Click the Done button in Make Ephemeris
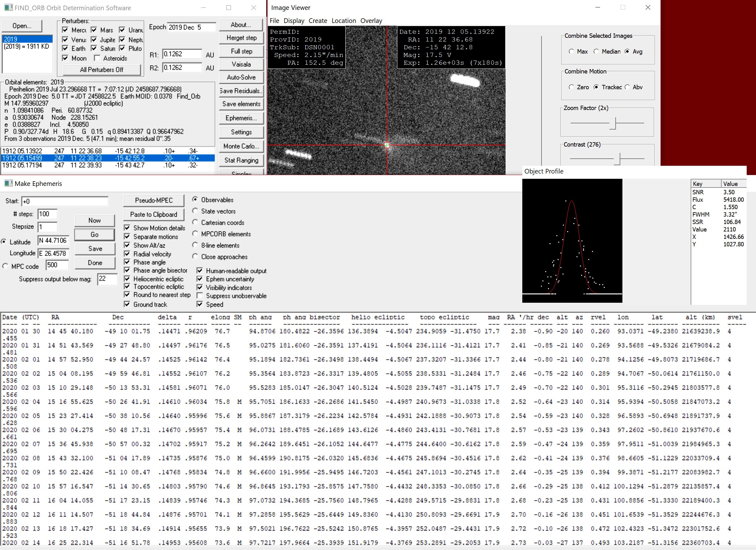This screenshot has height=550, width=756. click(x=95, y=262)
